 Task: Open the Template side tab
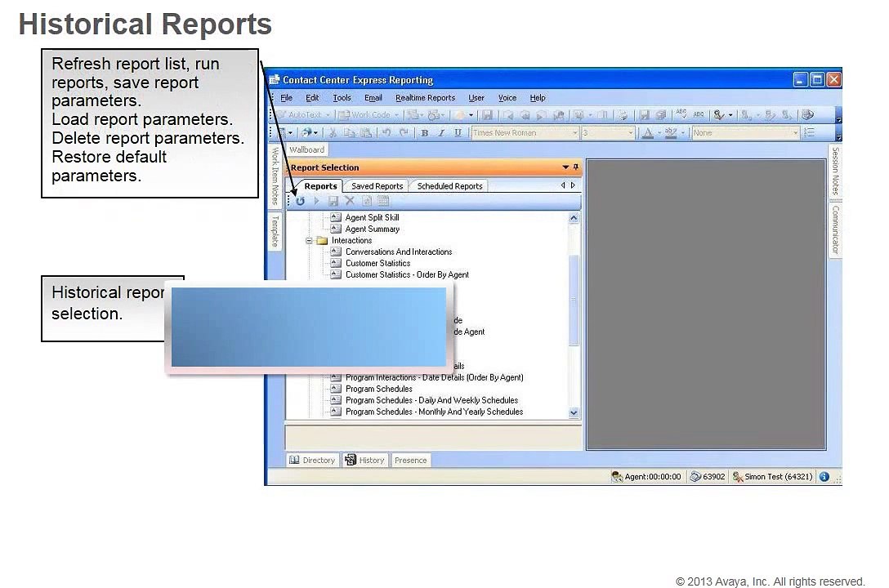coord(275,230)
